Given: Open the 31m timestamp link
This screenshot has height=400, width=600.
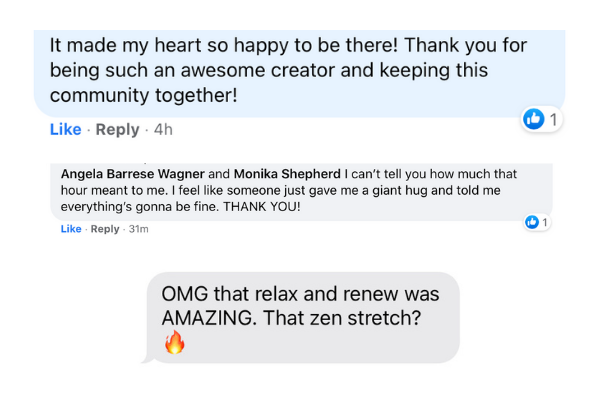Looking at the screenshot, I should click(x=138, y=229).
